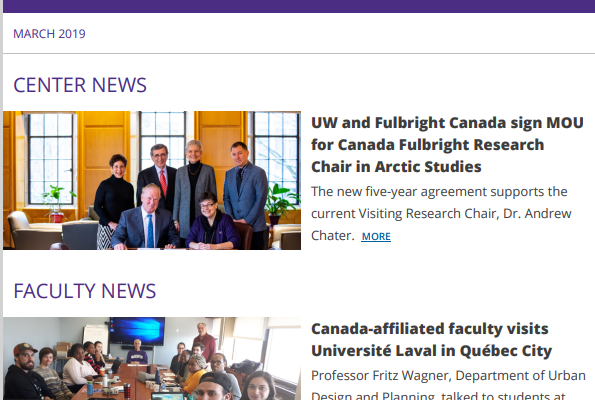Click the CENTER NEWS section heading

point(80,85)
